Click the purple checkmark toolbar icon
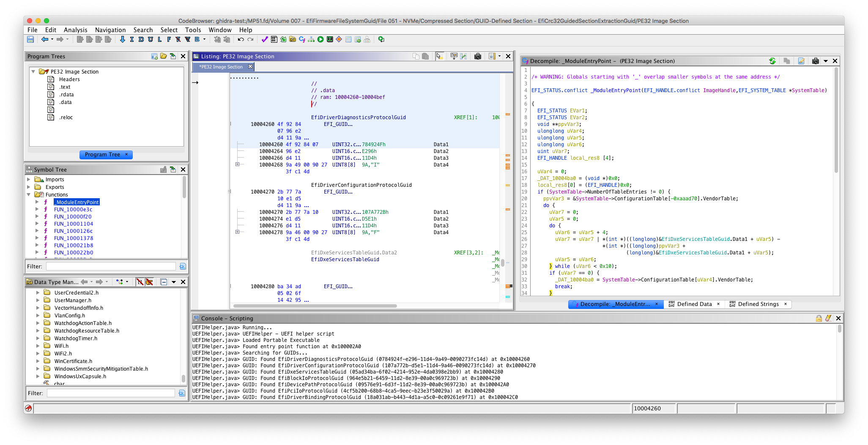This screenshot has height=445, width=868. pyautogui.click(x=265, y=39)
